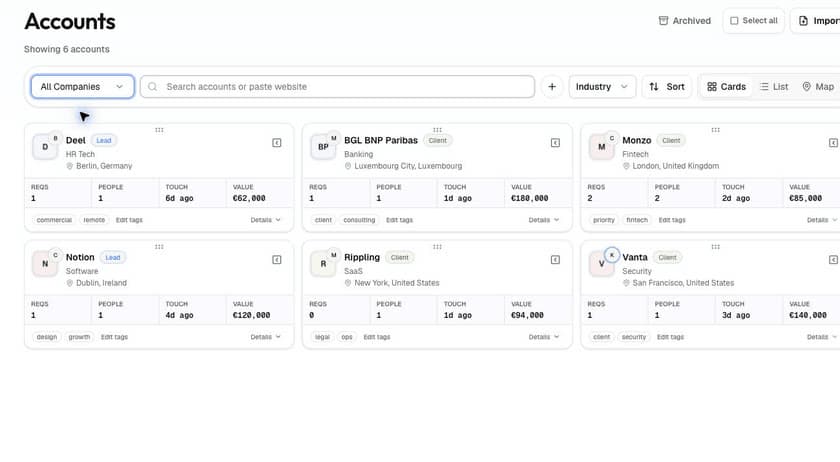Focus the search accounts input field
This screenshot has width=840, height=462.
pos(338,86)
